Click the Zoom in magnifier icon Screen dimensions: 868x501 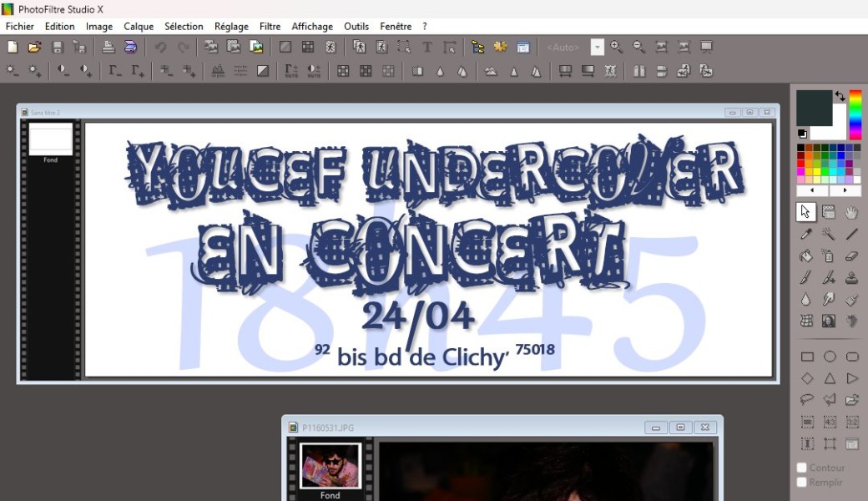[617, 47]
